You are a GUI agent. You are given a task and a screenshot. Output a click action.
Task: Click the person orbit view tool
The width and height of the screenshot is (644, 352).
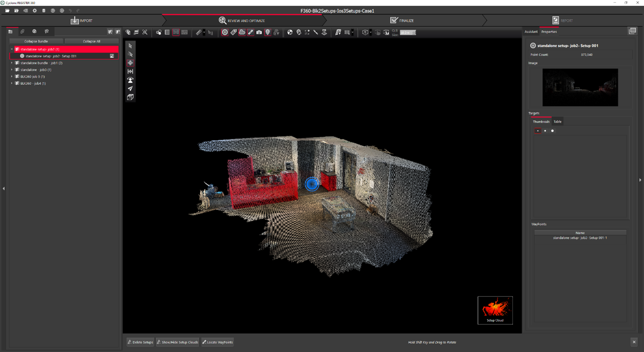(130, 80)
